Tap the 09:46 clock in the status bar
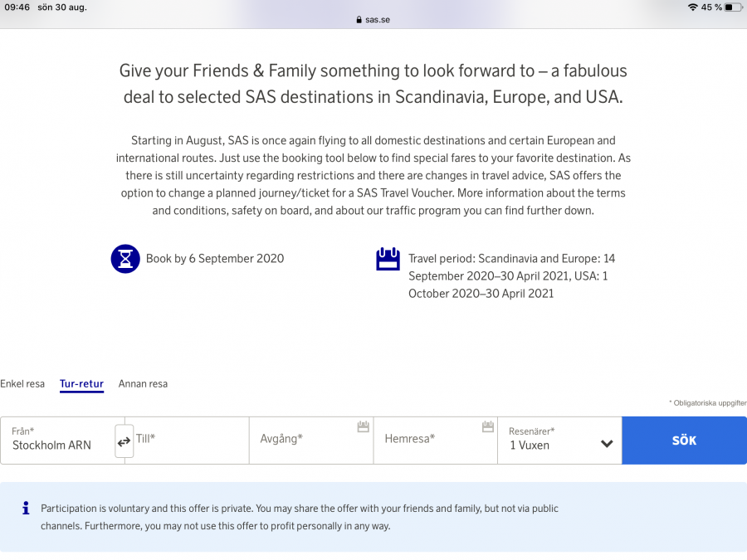747x560 pixels. click(18, 7)
